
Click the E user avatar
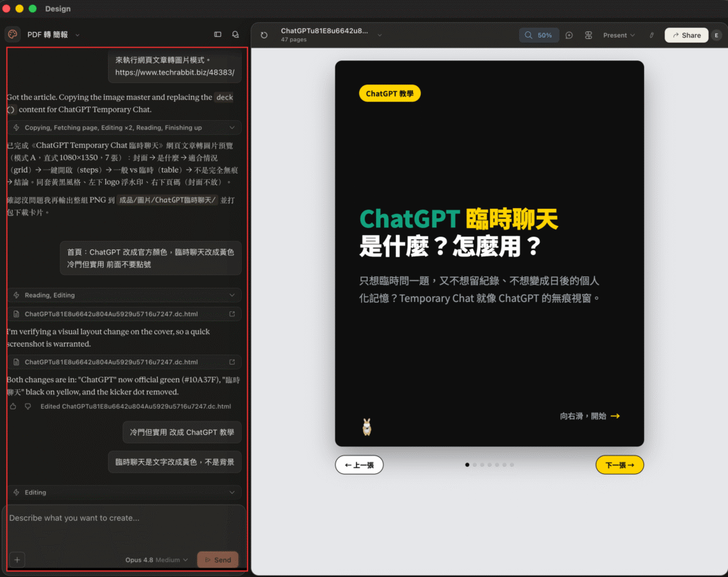[x=717, y=36]
